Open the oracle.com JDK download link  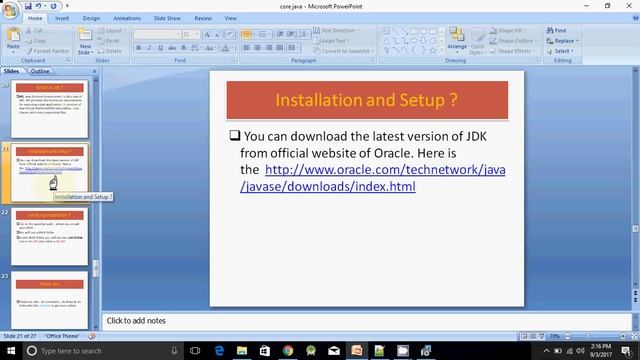(373, 178)
